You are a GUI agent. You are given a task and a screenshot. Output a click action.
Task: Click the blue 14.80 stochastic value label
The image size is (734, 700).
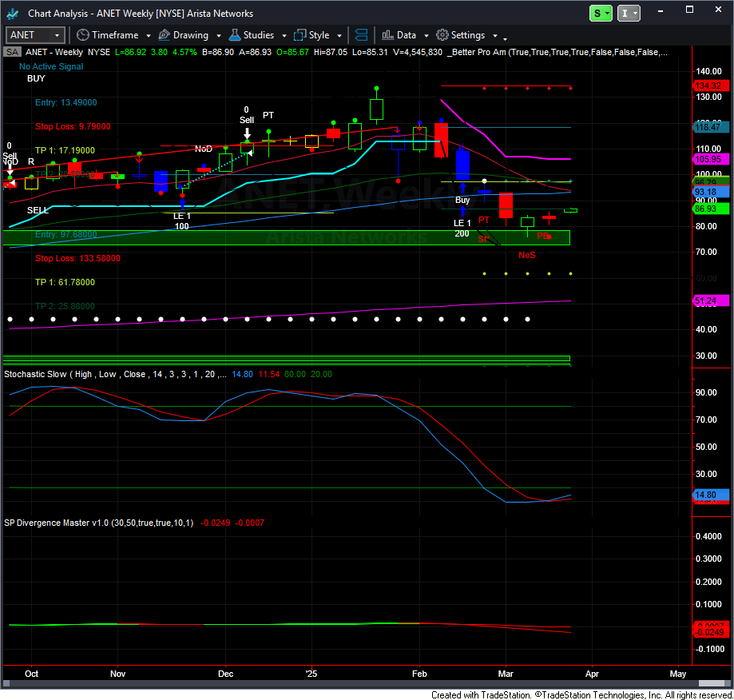click(710, 495)
